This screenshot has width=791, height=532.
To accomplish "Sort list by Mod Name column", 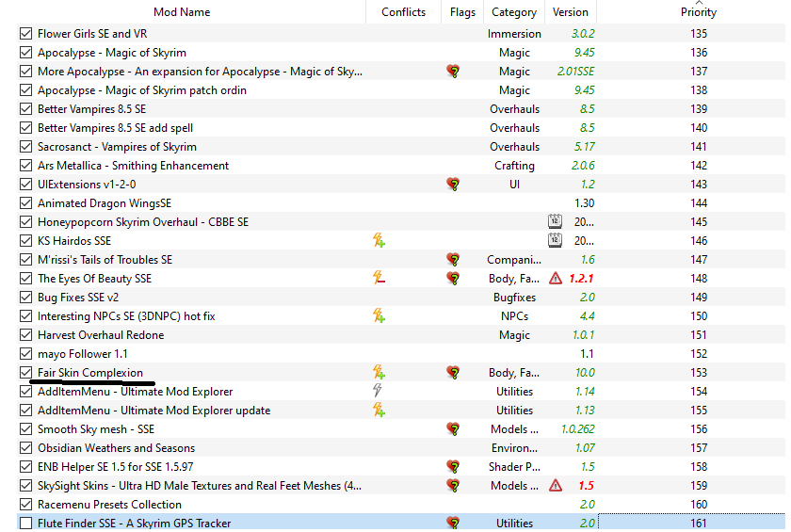I will click(x=182, y=12).
